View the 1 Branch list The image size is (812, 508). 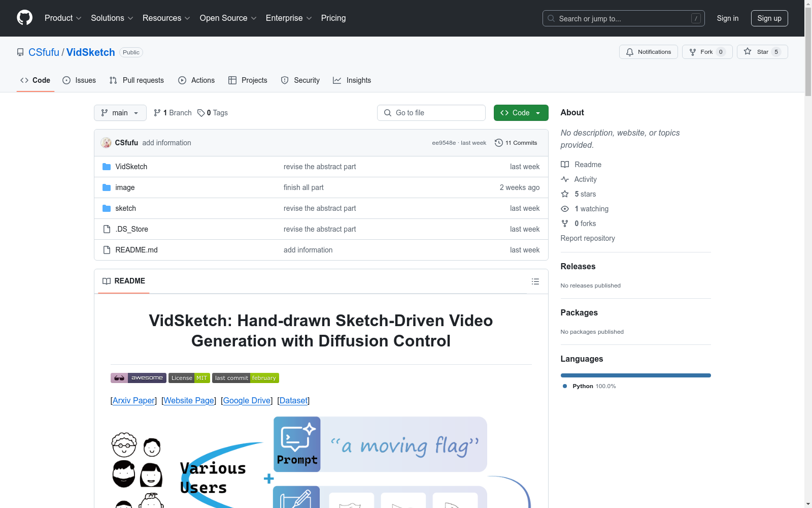pyautogui.click(x=173, y=113)
